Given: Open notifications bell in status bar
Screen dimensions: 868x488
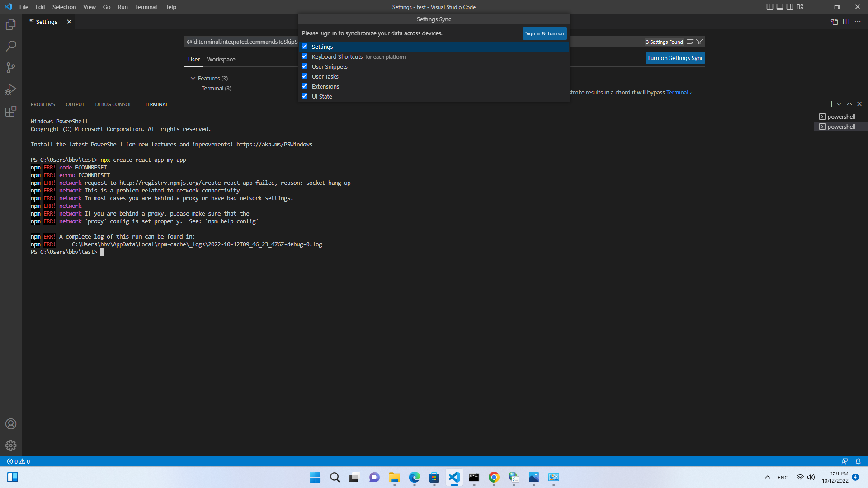Looking at the screenshot, I should [x=858, y=461].
